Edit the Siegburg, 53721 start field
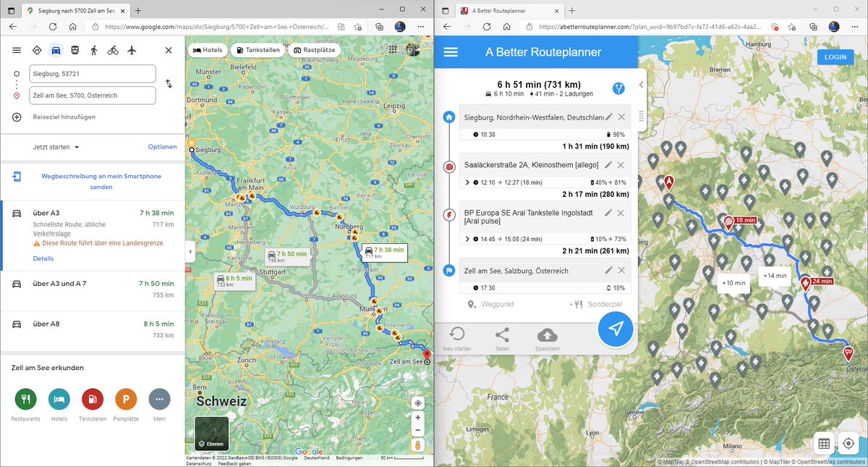Image resolution: width=868 pixels, height=467 pixels. (x=93, y=74)
